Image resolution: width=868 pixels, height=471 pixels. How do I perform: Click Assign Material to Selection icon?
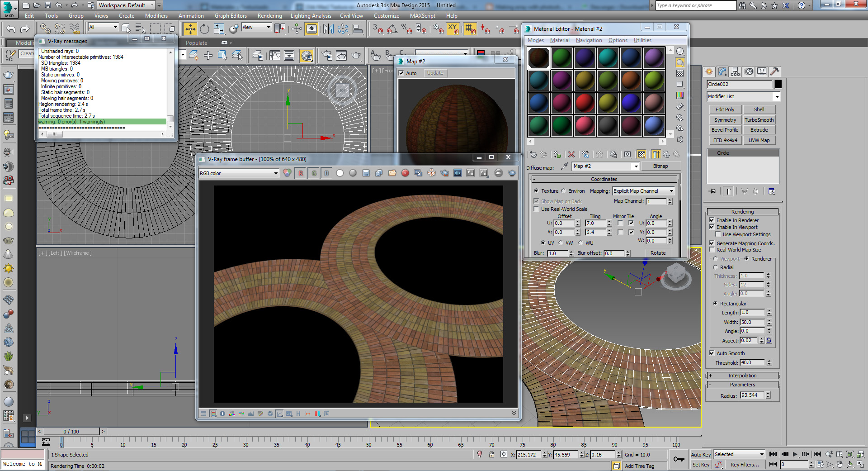[557, 154]
